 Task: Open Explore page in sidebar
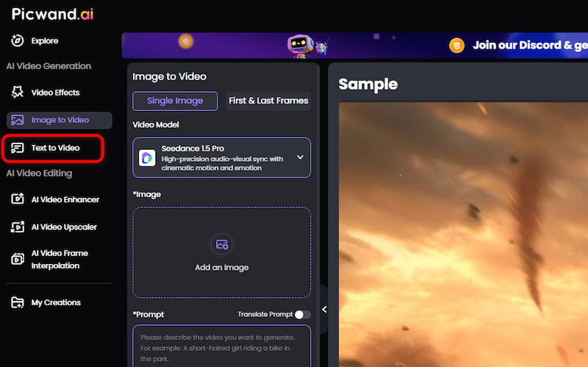point(44,40)
